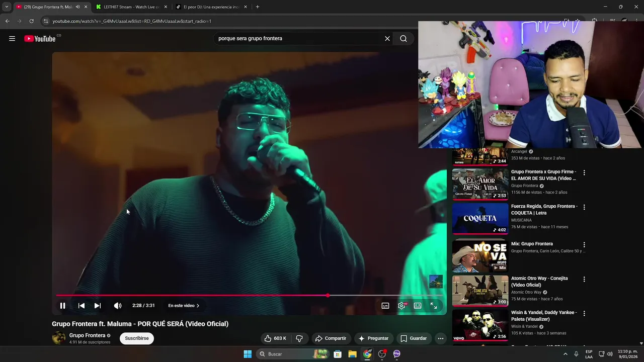Screen dimensions: 644x362
Task: Expand 'En este video' chapters
Action: (184, 306)
